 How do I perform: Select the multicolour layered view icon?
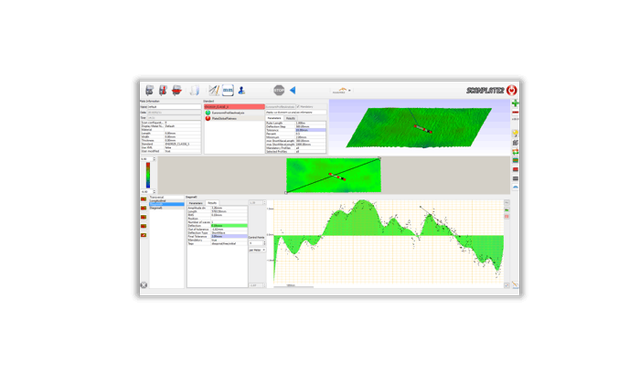(x=515, y=160)
